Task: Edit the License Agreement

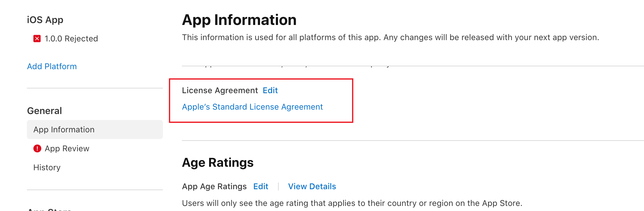Action: click(270, 90)
